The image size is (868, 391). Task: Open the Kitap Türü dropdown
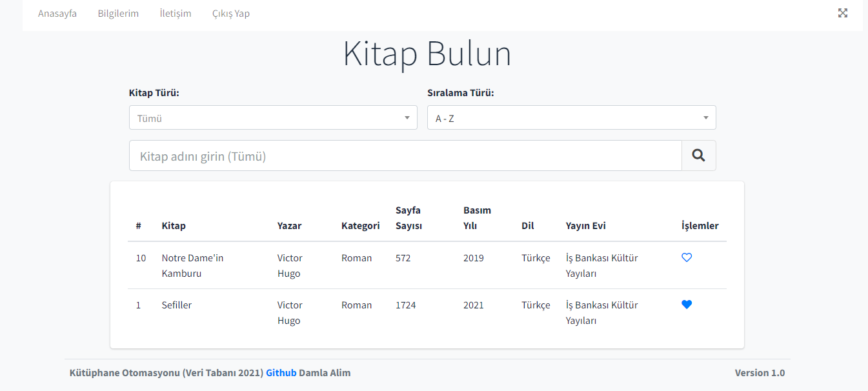pyautogui.click(x=273, y=117)
